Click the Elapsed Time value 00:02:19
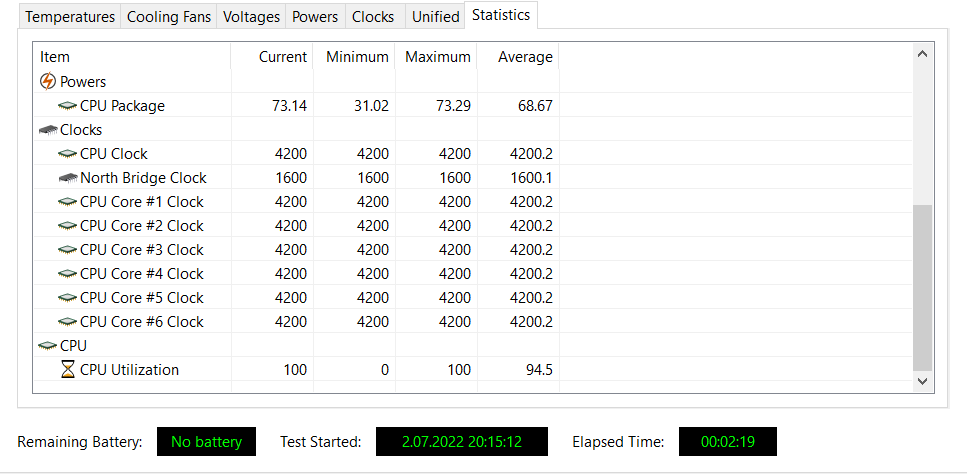This screenshot has width=967, height=474. click(728, 441)
